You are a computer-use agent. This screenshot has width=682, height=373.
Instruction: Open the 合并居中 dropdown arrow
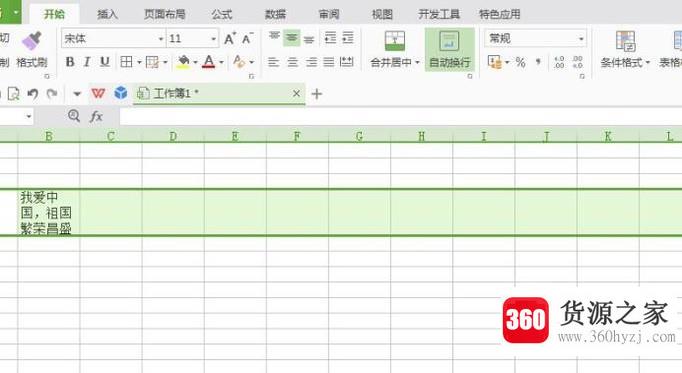(417, 63)
